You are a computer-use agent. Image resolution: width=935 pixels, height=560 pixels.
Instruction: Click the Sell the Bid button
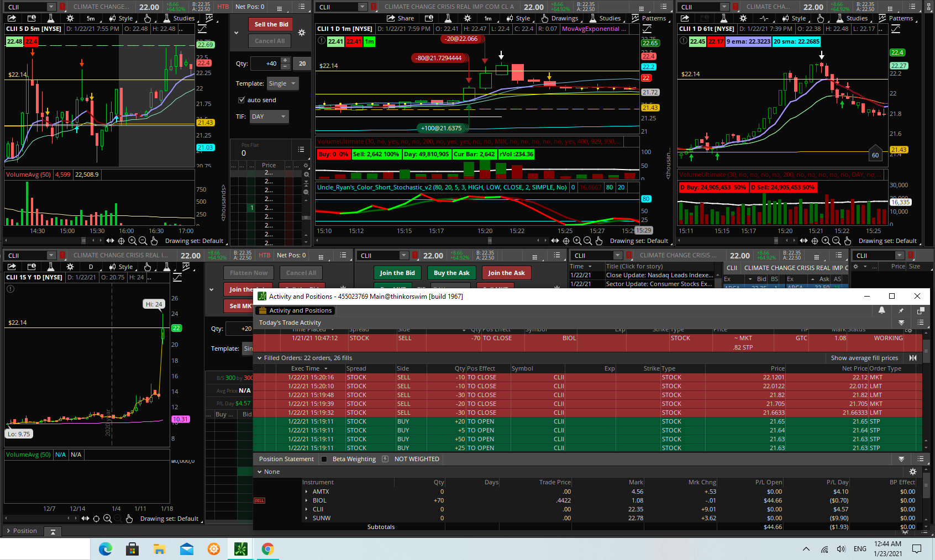click(271, 24)
